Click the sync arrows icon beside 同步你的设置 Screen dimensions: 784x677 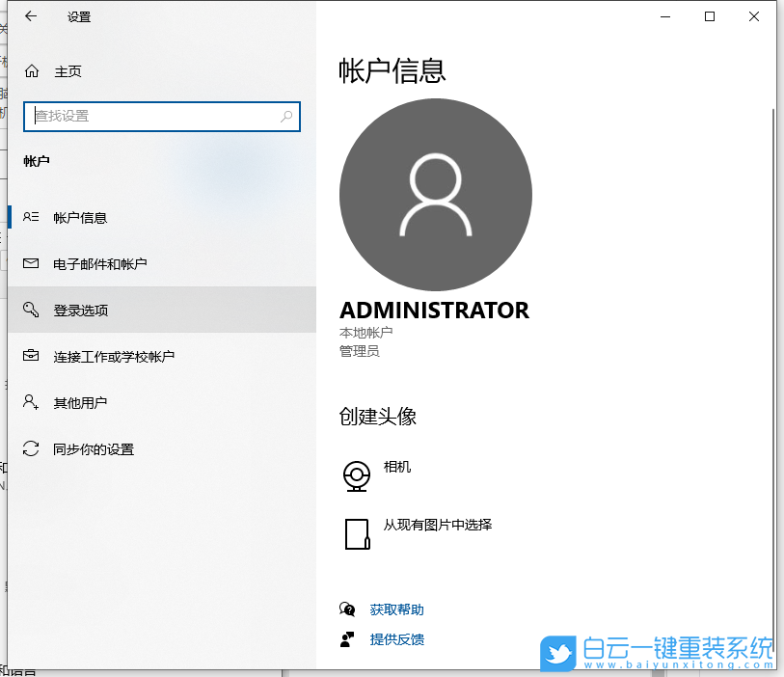(x=30, y=448)
